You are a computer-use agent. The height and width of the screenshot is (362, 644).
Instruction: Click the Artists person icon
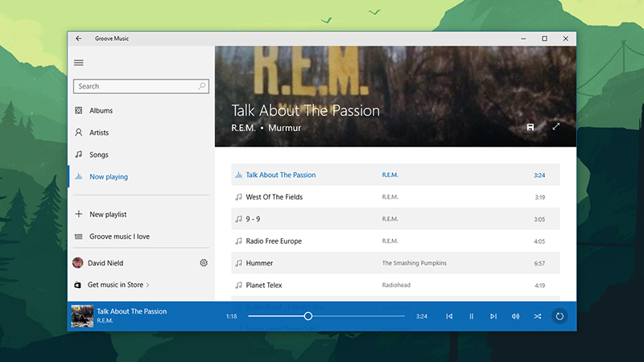click(78, 132)
